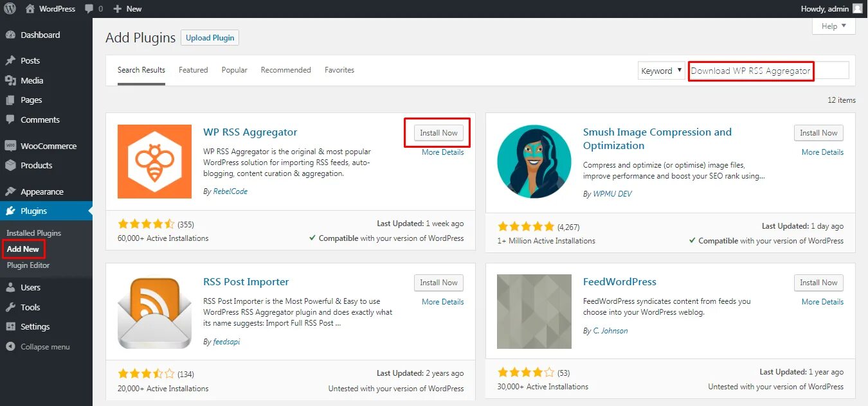Image resolution: width=868 pixels, height=406 pixels.
Task: Open More Details for WP RSS Aggregator
Action: point(443,152)
